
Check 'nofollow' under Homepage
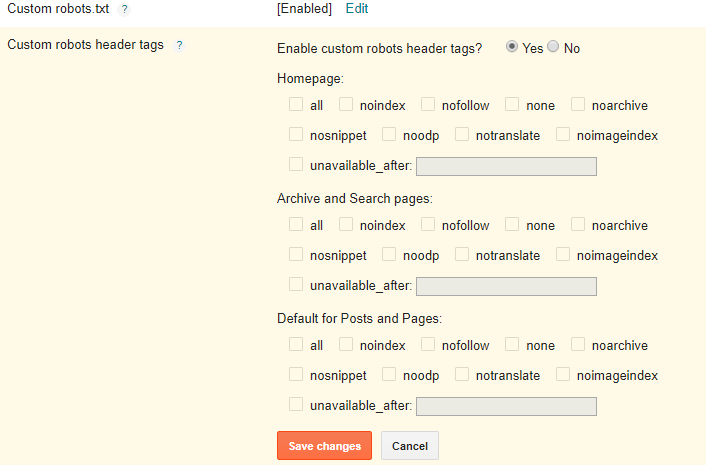[428, 104]
